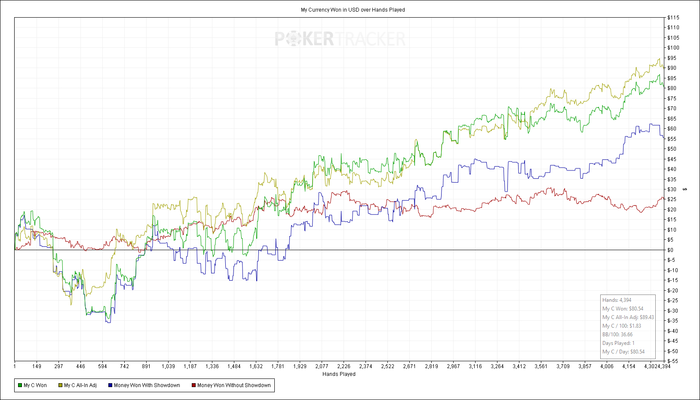Click the 4,006 x-axis tick label
This screenshot has width=700, height=400.
click(606, 367)
